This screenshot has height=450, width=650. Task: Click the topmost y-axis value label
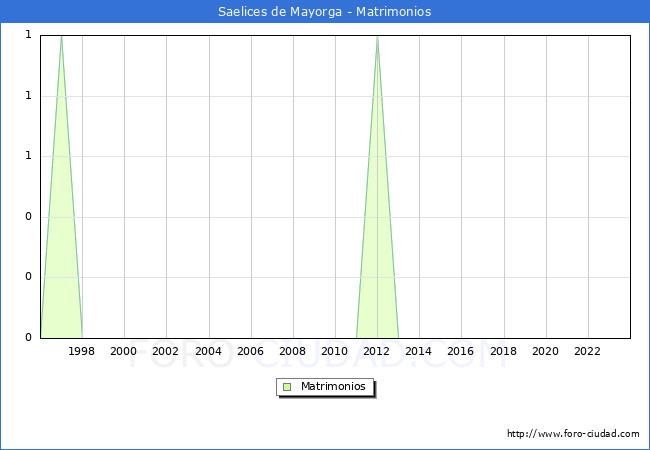[28, 35]
